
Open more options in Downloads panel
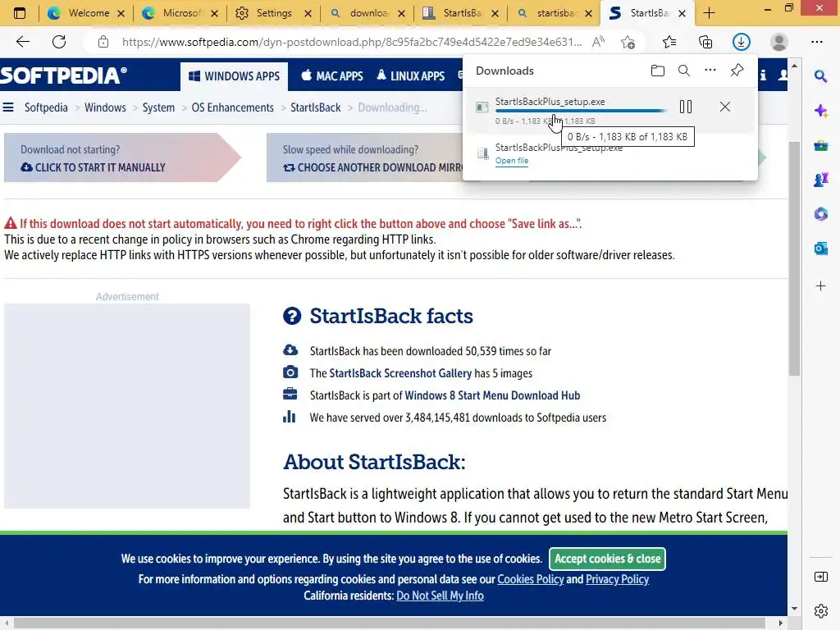(710, 71)
